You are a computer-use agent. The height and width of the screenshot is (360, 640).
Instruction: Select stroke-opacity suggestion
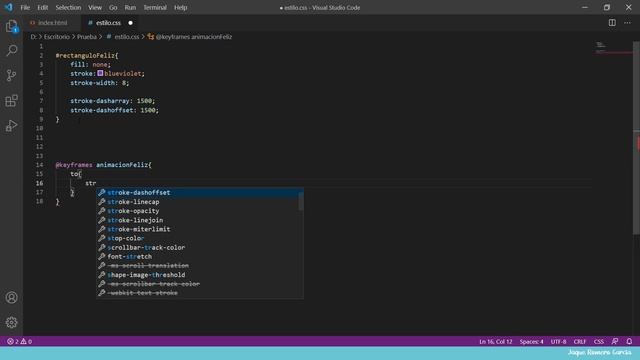coord(198,211)
